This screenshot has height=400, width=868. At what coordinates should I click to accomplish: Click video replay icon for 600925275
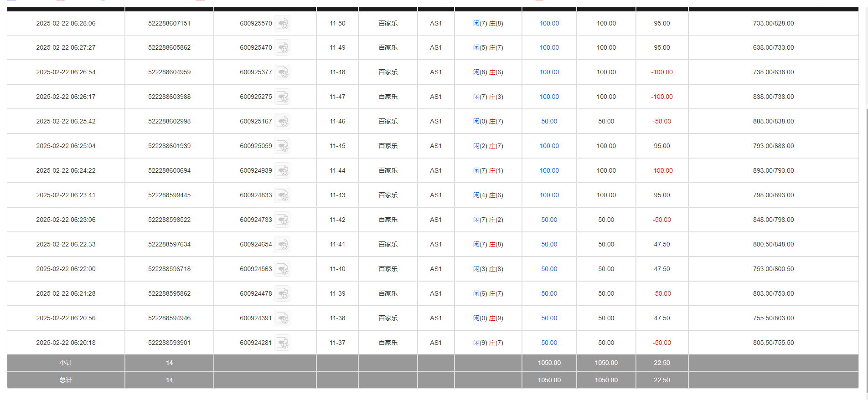pyautogui.click(x=283, y=97)
